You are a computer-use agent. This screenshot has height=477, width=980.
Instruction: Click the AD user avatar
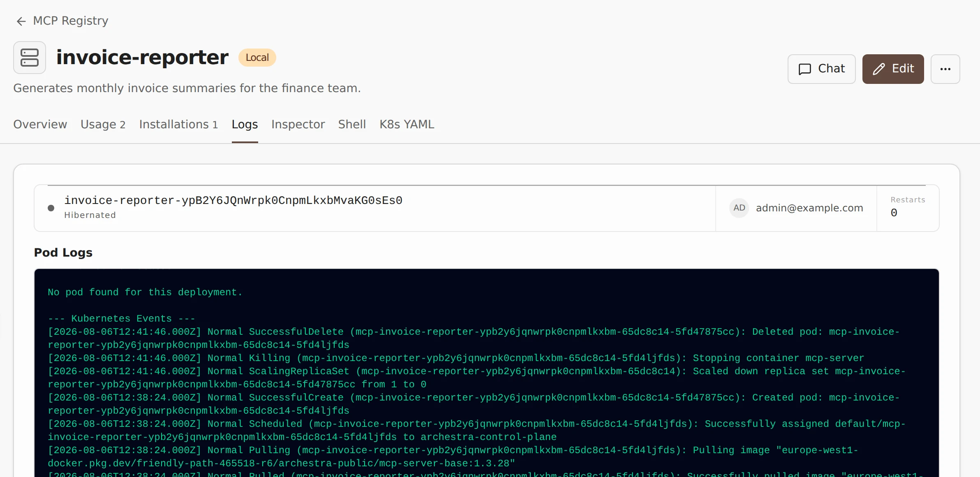pyautogui.click(x=739, y=208)
